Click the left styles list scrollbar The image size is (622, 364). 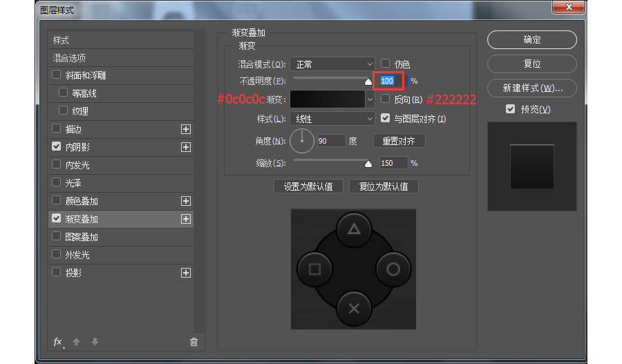click(x=199, y=181)
